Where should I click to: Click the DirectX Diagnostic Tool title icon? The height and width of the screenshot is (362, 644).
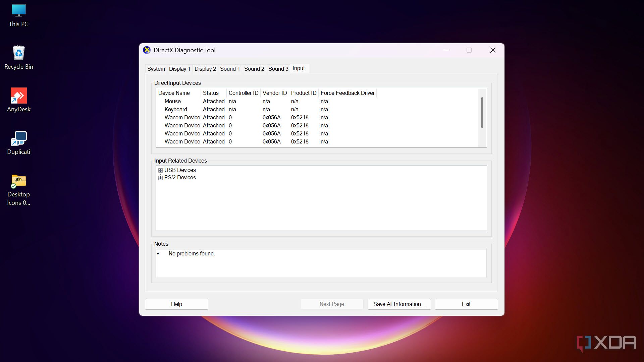[147, 50]
